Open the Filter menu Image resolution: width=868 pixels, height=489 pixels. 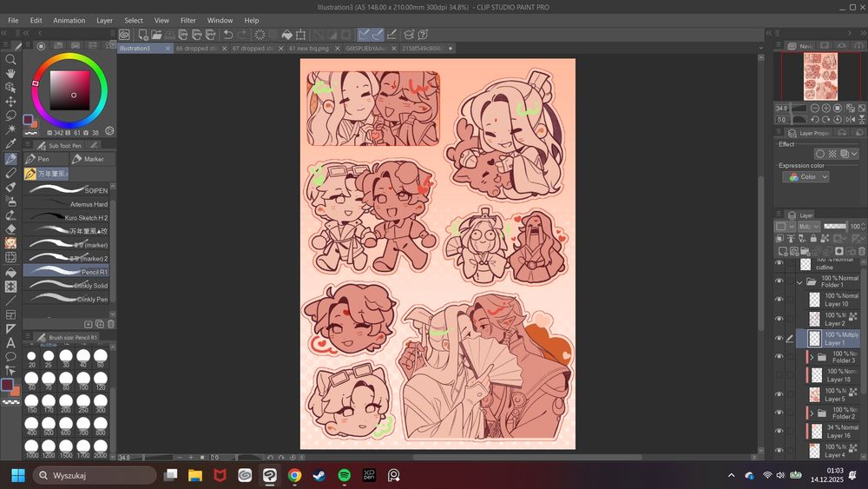pyautogui.click(x=188, y=21)
